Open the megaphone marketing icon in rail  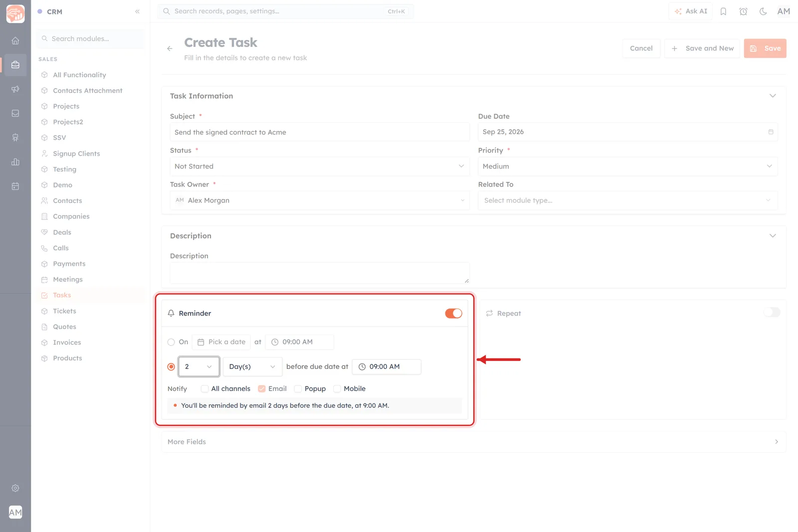(x=15, y=89)
